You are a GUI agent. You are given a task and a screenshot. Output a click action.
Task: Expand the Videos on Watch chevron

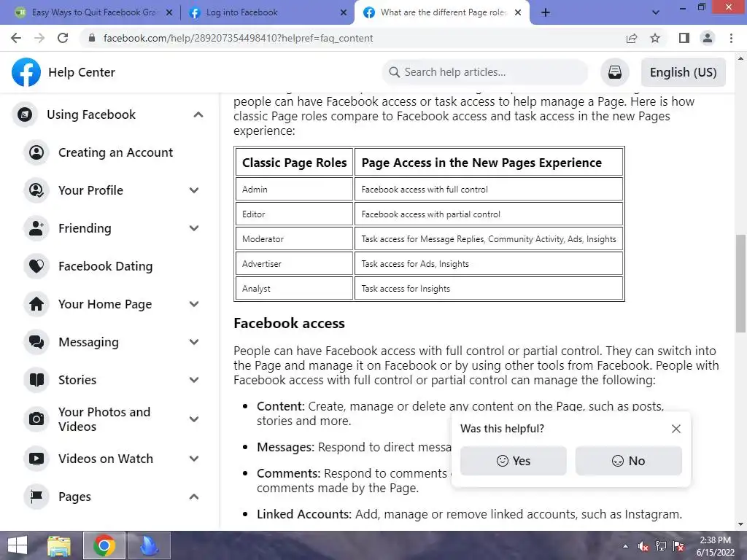pyautogui.click(x=194, y=459)
